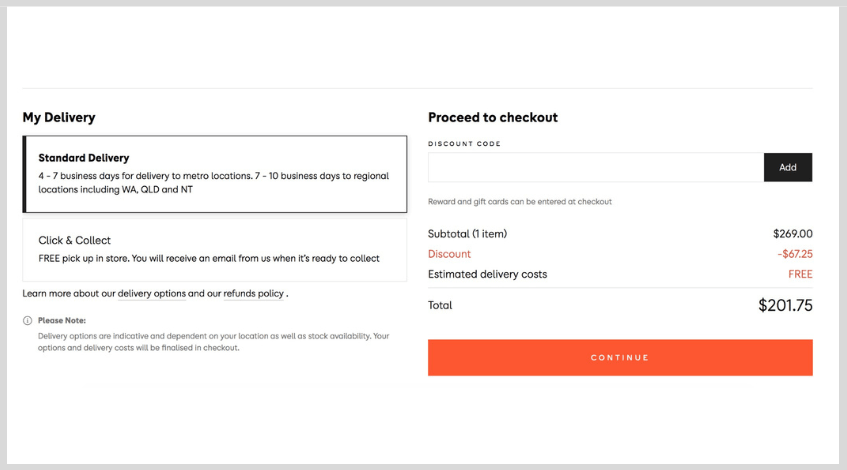
Task: Click the Standard Delivery heading text
Action: pyautogui.click(x=84, y=158)
